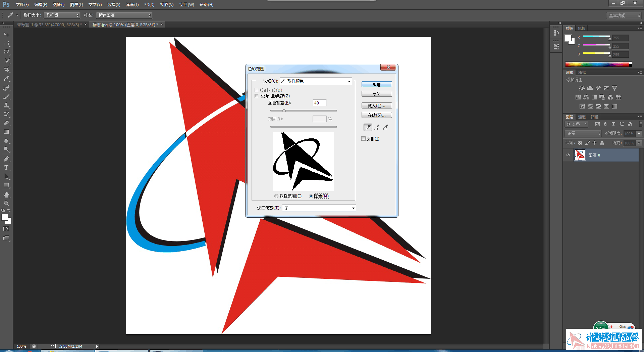Image resolution: width=644 pixels, height=352 pixels.
Task: Select the Rectangular Marquee tool
Action: pyautogui.click(x=6, y=43)
